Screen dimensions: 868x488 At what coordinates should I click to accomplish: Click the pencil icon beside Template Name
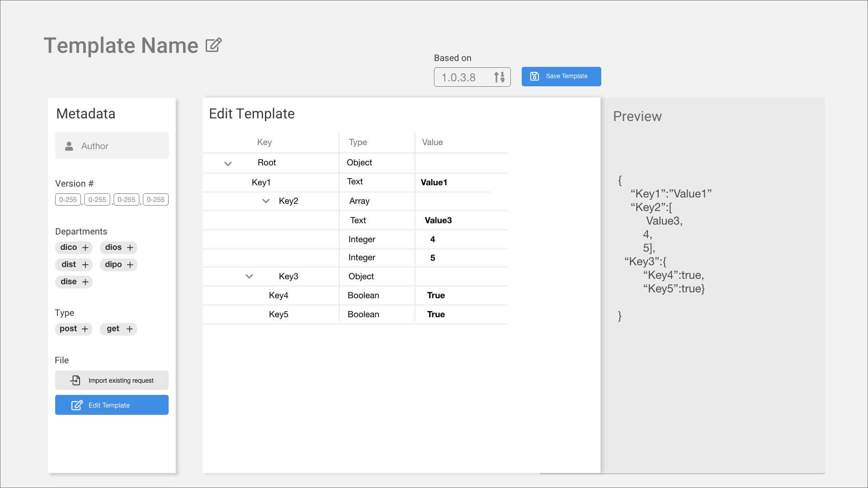pos(213,45)
